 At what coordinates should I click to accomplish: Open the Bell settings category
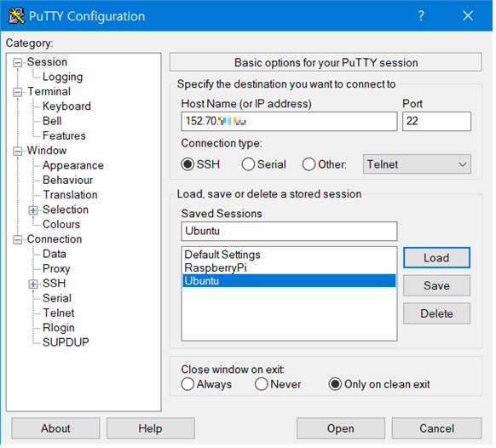(x=52, y=122)
